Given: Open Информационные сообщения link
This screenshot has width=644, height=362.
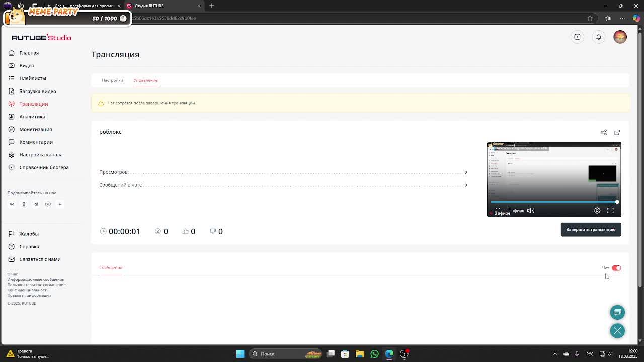Looking at the screenshot, I should [x=36, y=279].
